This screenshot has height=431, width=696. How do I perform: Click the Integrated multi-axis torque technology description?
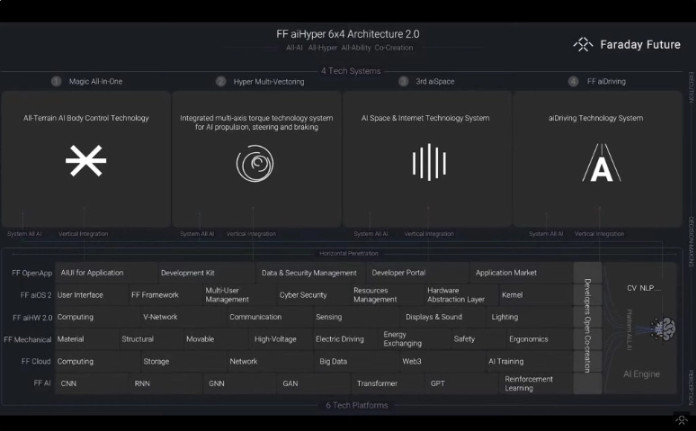(x=257, y=123)
